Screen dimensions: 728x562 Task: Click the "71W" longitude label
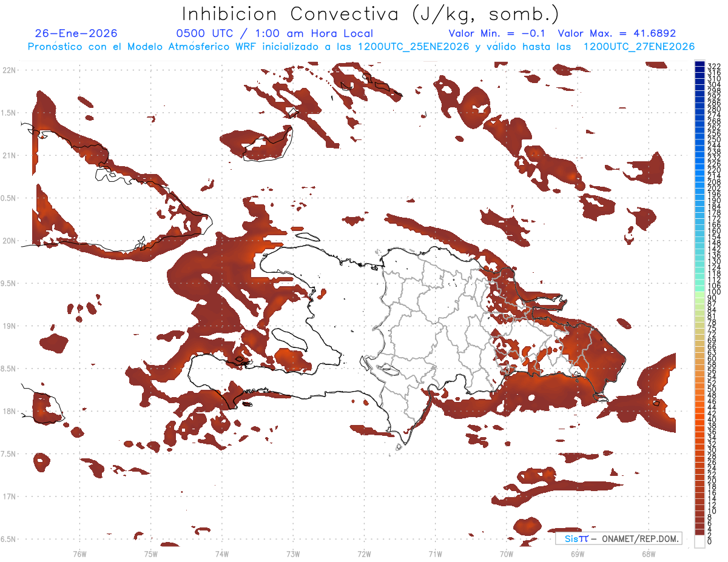click(435, 554)
